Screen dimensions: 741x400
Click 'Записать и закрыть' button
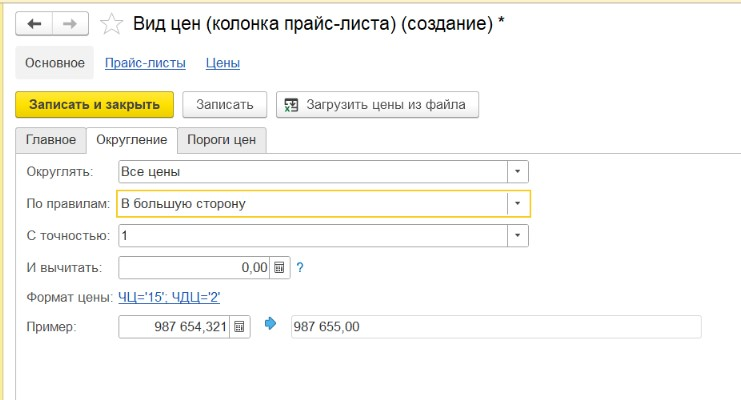pyautogui.click(x=95, y=104)
